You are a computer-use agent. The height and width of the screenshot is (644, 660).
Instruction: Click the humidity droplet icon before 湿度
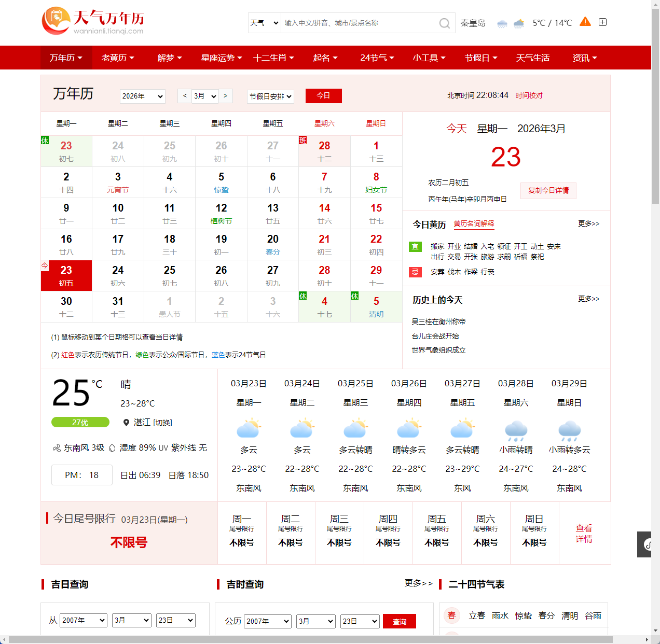pyautogui.click(x=113, y=448)
